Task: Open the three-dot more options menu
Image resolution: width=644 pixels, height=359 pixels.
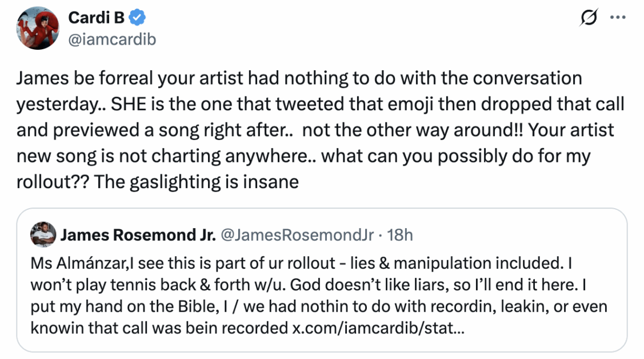Action: [x=618, y=18]
